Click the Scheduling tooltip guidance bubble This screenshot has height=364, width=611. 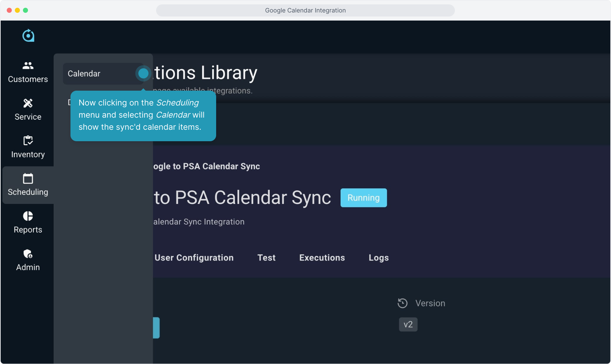[143, 115]
